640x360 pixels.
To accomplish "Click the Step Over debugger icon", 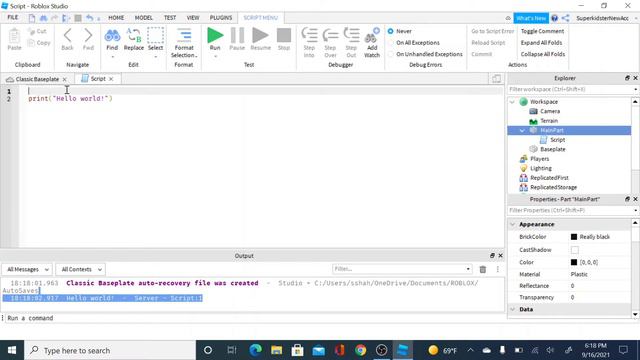I will pos(330,36).
